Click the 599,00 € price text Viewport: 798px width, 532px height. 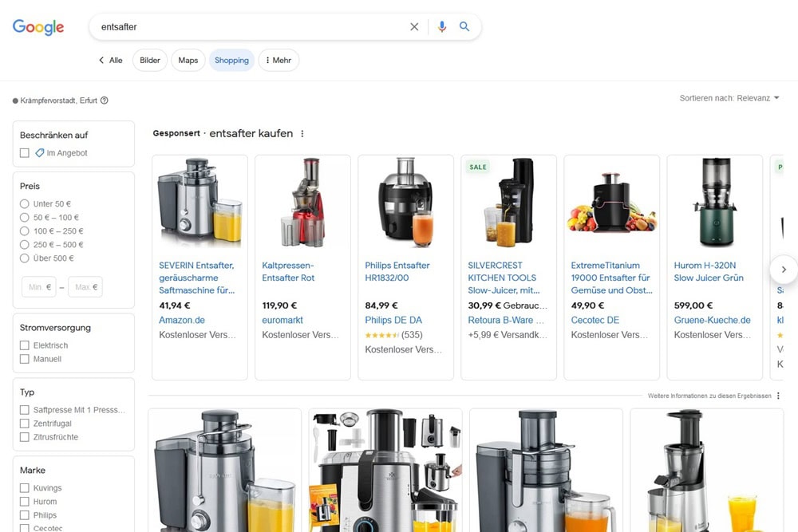tap(693, 305)
